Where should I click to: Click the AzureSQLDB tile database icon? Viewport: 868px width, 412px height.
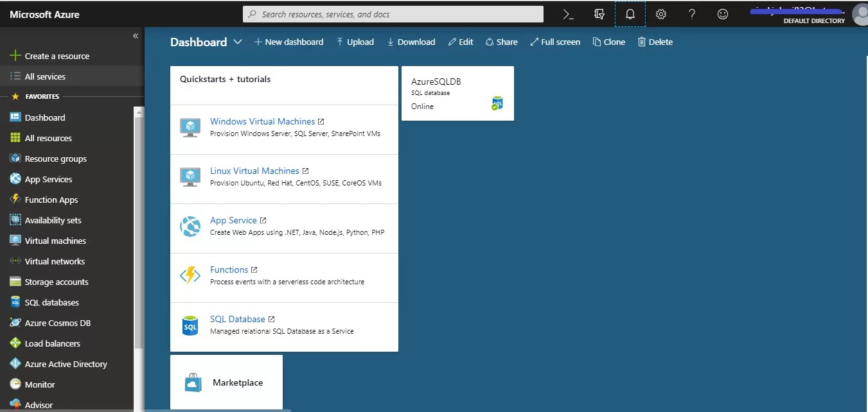click(497, 103)
